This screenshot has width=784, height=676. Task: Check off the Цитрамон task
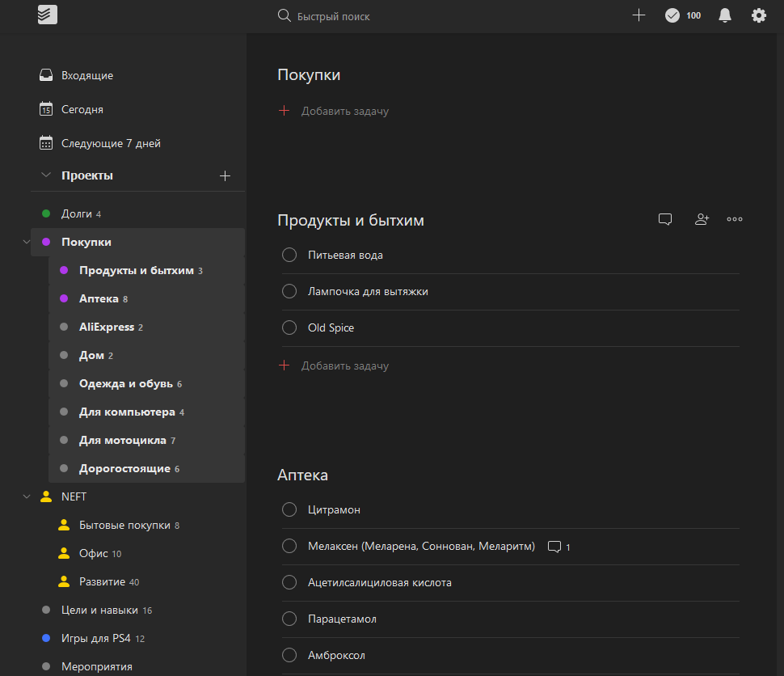(289, 509)
